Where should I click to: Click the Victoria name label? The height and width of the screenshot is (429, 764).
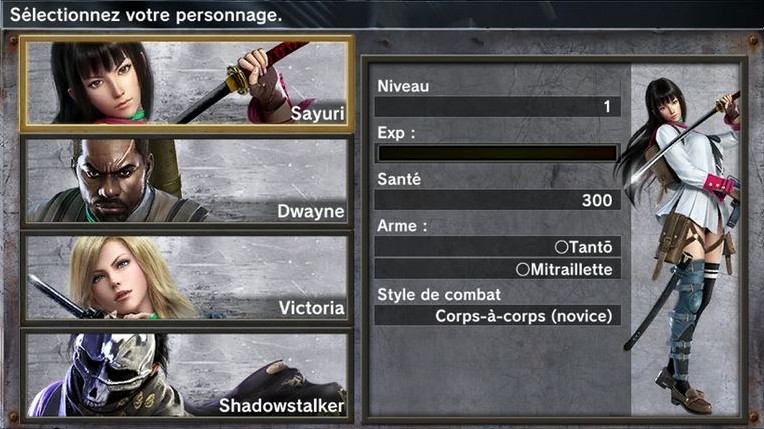pos(312,308)
